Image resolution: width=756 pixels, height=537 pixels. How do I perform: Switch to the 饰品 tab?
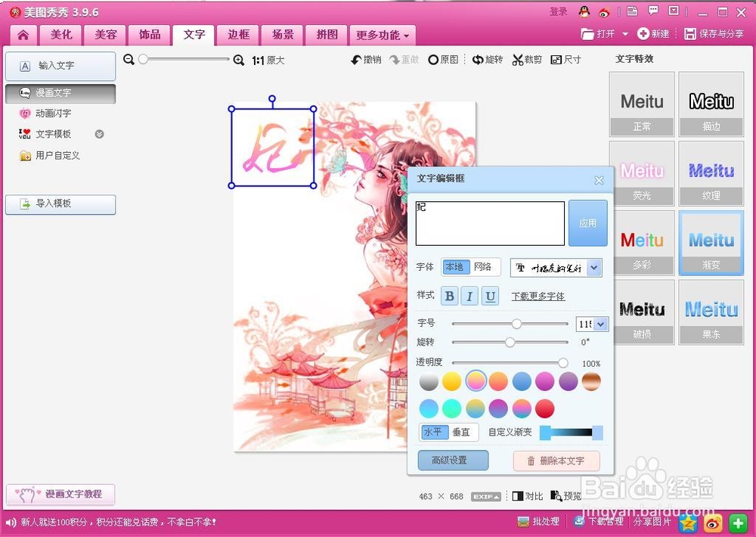tap(150, 35)
